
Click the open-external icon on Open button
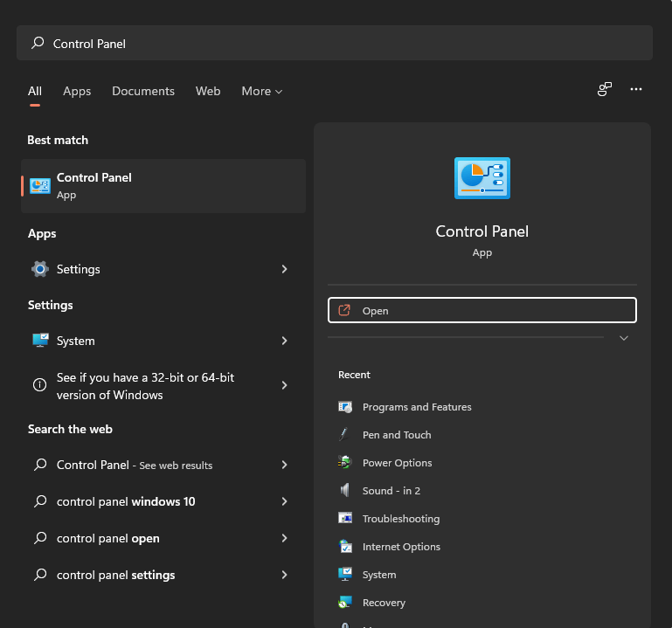(344, 310)
